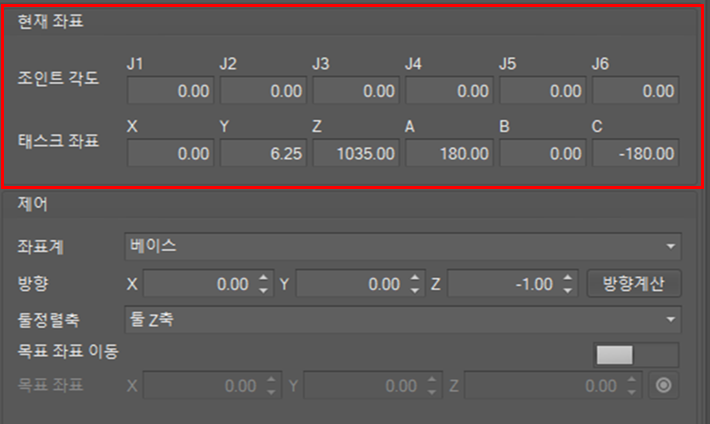Click the target coordinate pick icon
This screenshot has height=424, width=710.
pyautogui.click(x=665, y=385)
